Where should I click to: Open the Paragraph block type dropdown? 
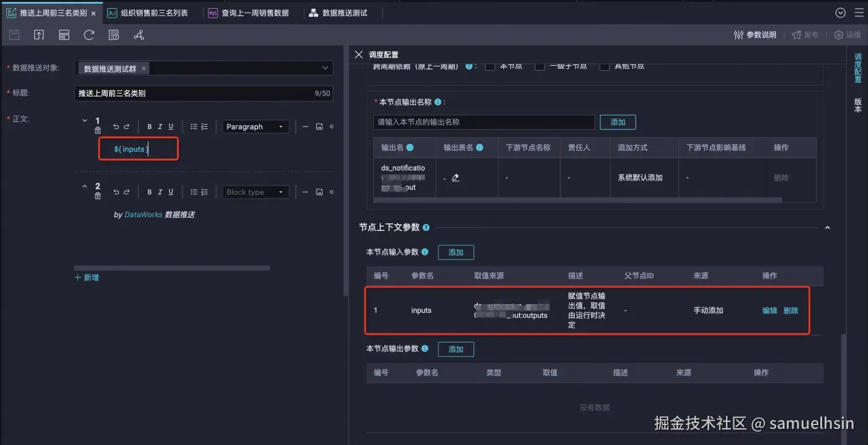255,127
